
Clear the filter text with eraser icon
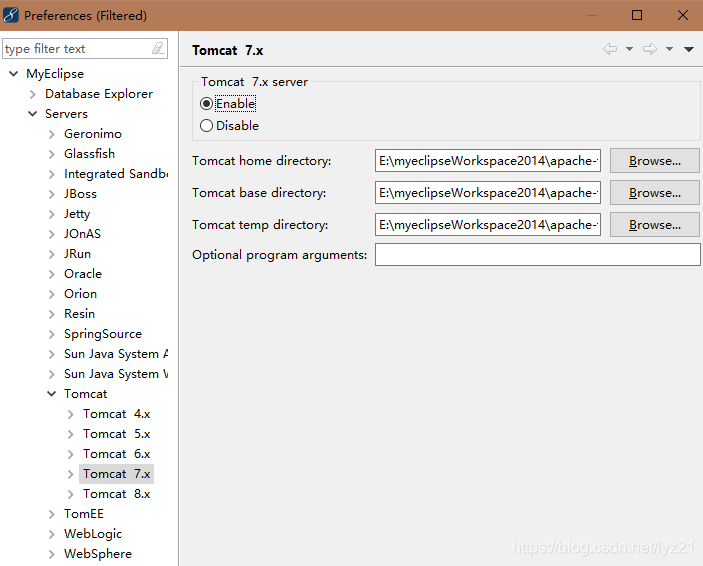coord(158,48)
